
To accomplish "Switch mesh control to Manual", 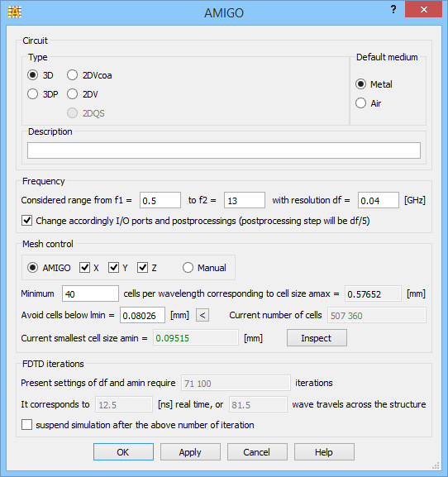I will click(x=188, y=268).
